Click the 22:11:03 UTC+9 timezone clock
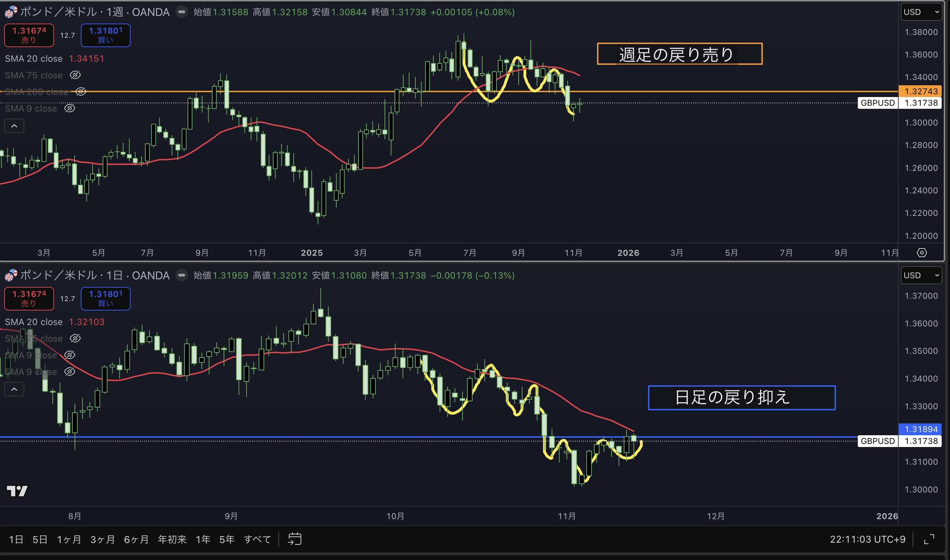 click(867, 539)
